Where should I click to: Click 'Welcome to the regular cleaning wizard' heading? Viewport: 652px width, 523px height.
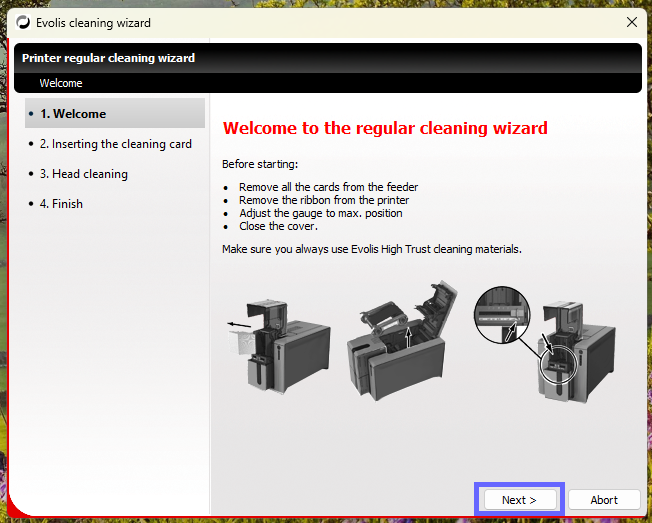385,128
